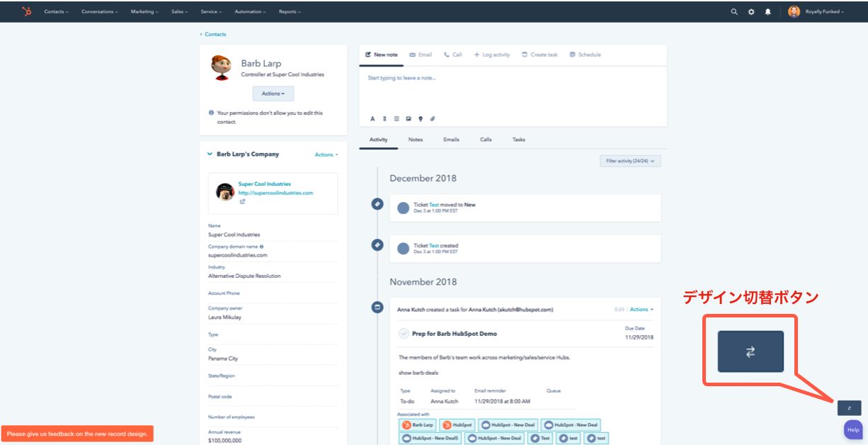Click the Annual revenue $100,000,000 value
The height and width of the screenshot is (445, 868).
pyautogui.click(x=224, y=440)
